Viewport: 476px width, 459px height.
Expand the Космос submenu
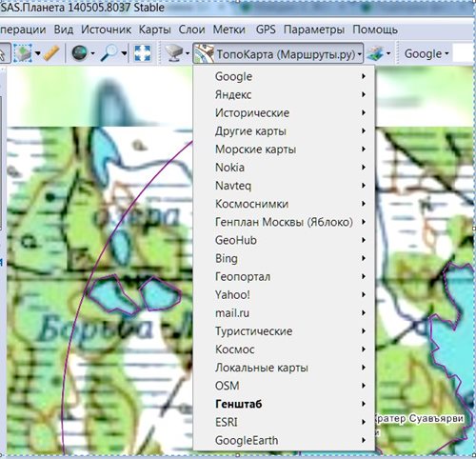(284, 349)
